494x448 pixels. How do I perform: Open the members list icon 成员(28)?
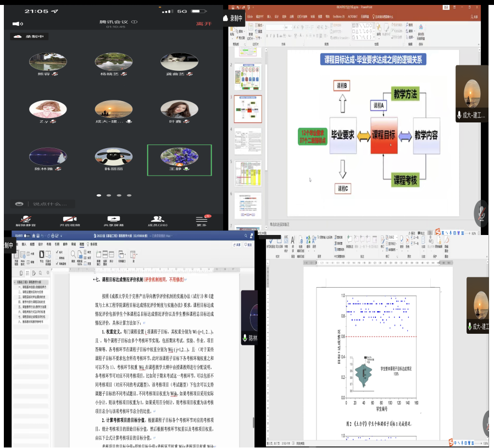click(x=157, y=220)
